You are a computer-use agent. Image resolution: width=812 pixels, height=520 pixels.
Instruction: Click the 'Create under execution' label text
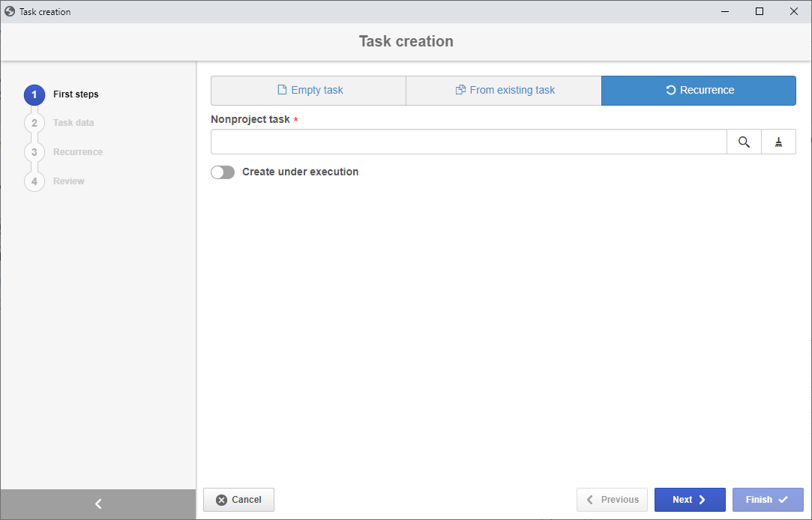pos(301,172)
